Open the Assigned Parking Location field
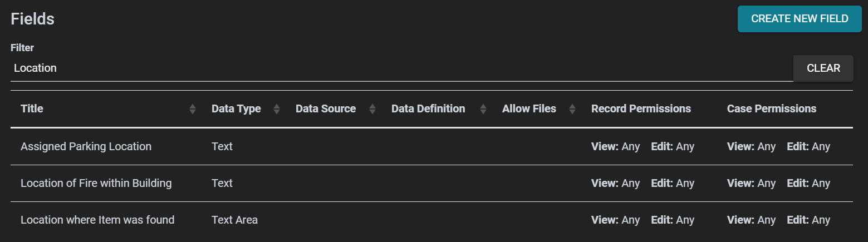 pyautogui.click(x=431, y=147)
